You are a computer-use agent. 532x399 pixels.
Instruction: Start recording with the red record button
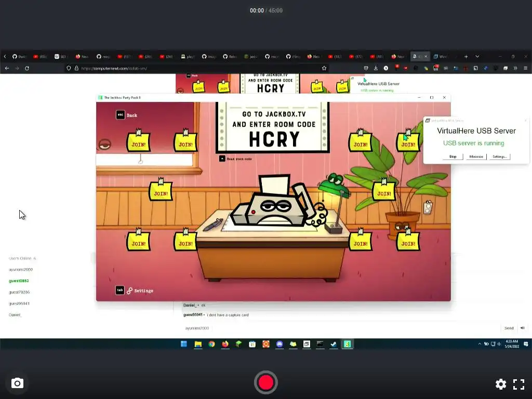point(265,382)
